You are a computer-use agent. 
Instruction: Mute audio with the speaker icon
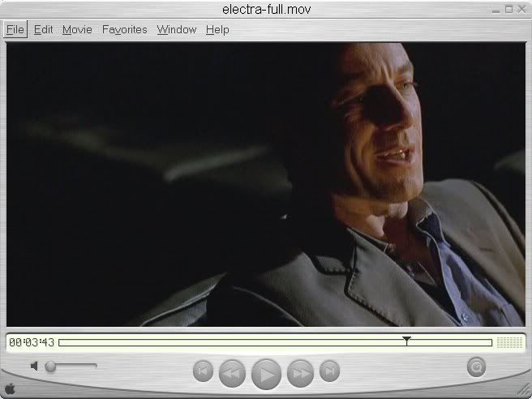click(34, 366)
